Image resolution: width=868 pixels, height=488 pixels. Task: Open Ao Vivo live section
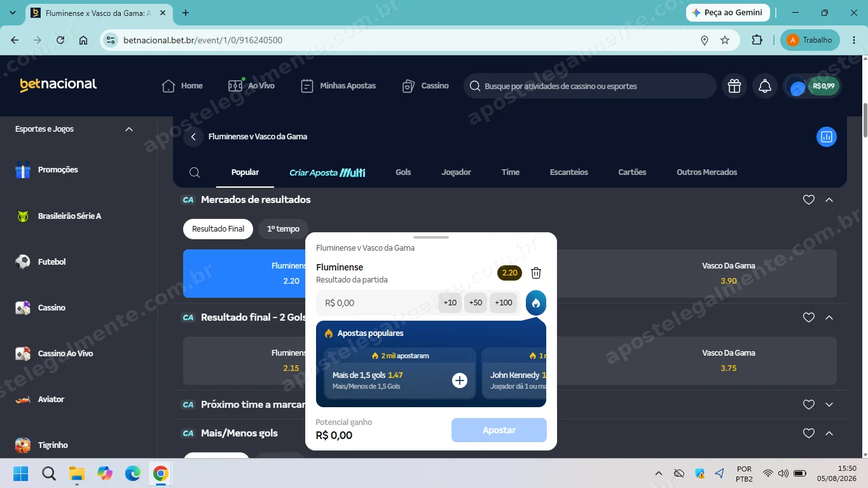[x=251, y=86]
